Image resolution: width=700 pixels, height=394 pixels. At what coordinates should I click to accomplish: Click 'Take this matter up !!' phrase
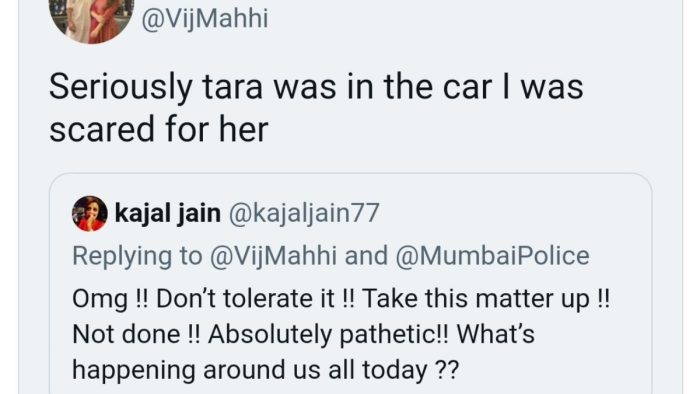486,299
